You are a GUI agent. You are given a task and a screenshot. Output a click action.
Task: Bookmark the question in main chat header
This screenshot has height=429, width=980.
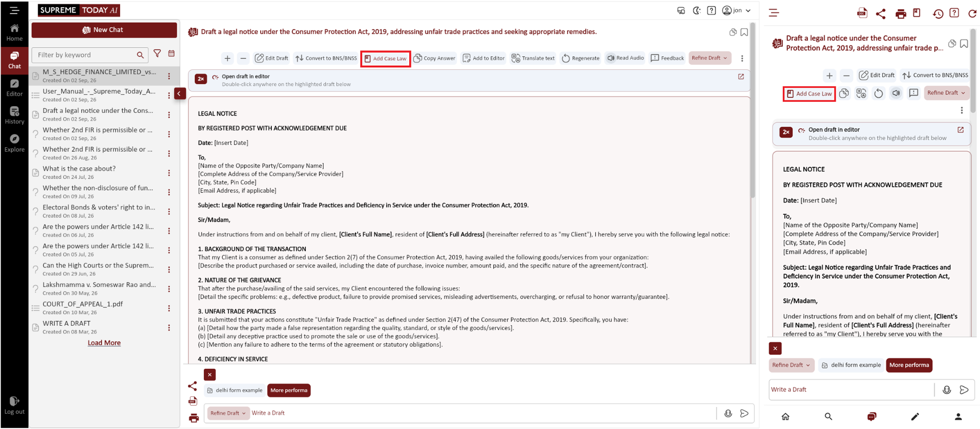tap(744, 33)
